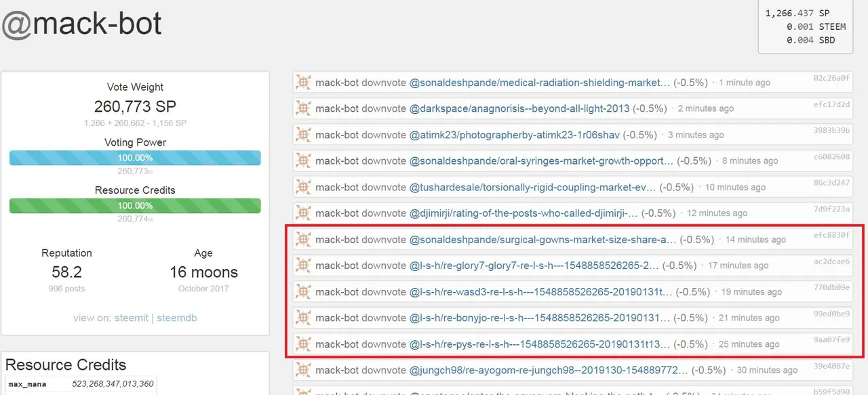Click transaction hash 39e4087e
Screen dimensions: 868x395
coord(831,366)
